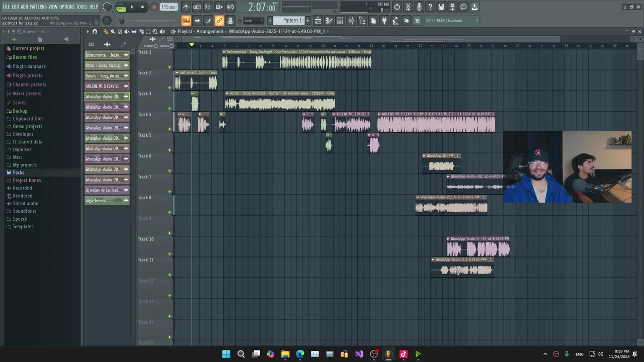The height and width of the screenshot is (362, 644).
Task: Expand the Soundfonts browser folder
Action: click(x=24, y=211)
